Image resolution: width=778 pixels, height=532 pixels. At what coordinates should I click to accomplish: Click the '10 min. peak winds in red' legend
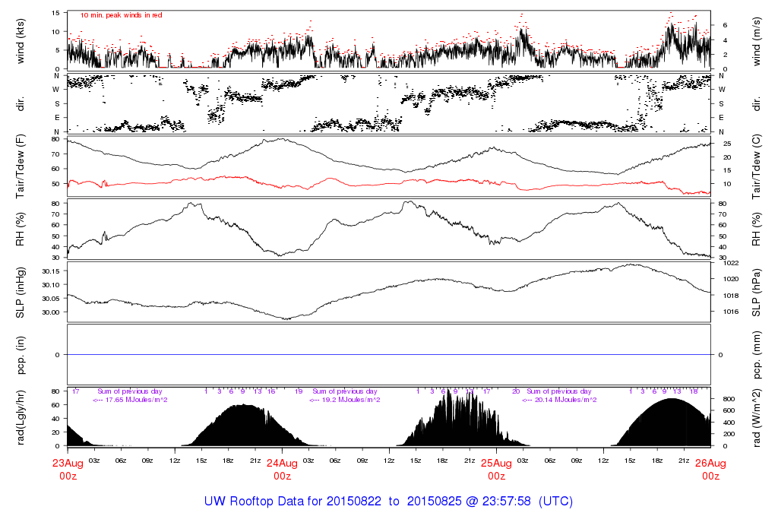coord(121,14)
